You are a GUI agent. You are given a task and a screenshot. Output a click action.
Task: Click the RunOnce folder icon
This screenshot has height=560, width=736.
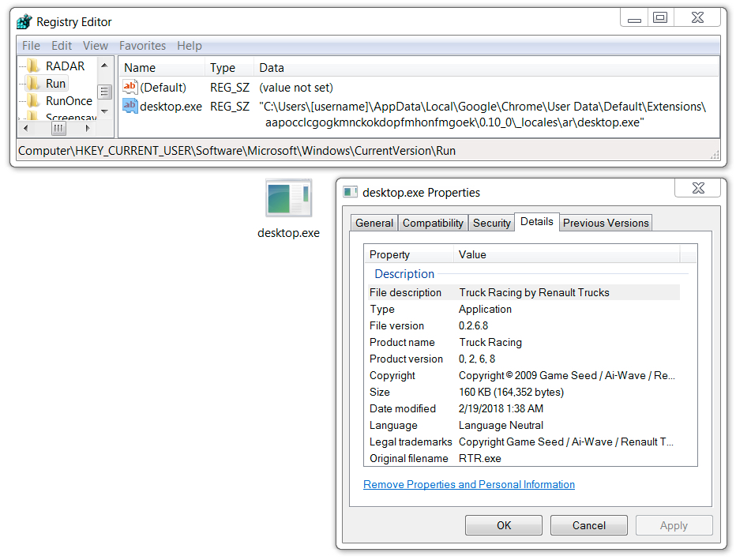[33, 100]
